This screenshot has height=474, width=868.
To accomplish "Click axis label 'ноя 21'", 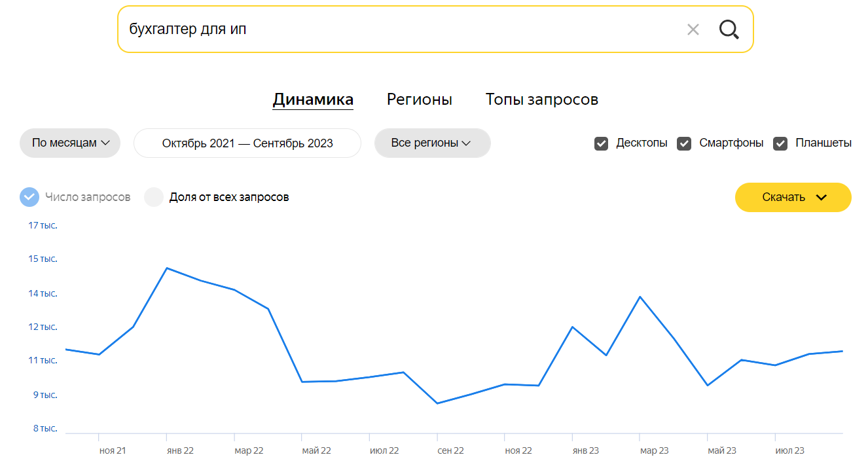I will coord(113,450).
